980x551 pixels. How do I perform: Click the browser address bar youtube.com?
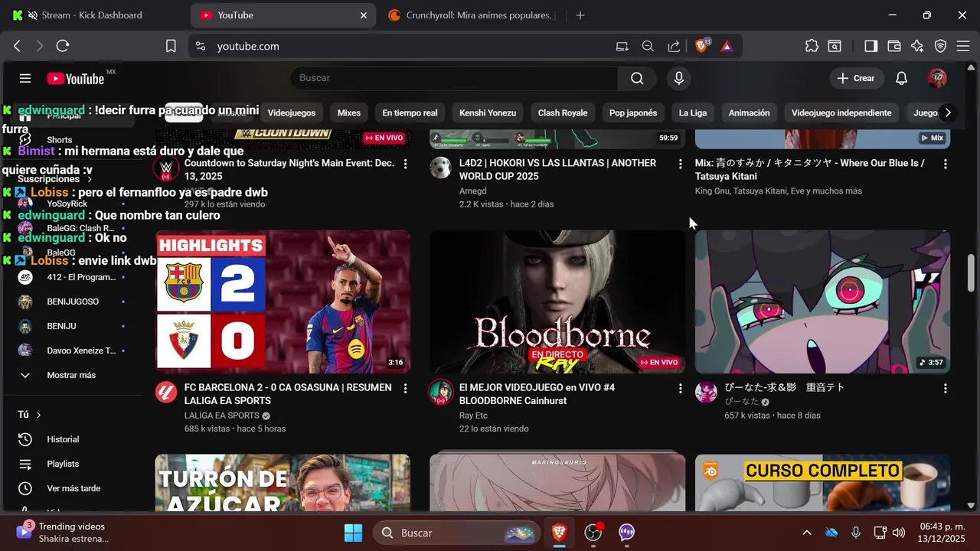point(248,46)
